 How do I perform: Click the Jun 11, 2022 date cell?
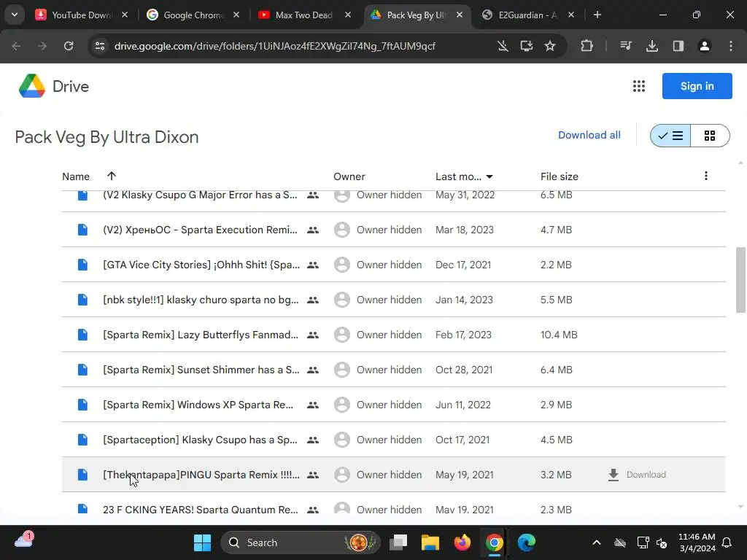(463, 405)
